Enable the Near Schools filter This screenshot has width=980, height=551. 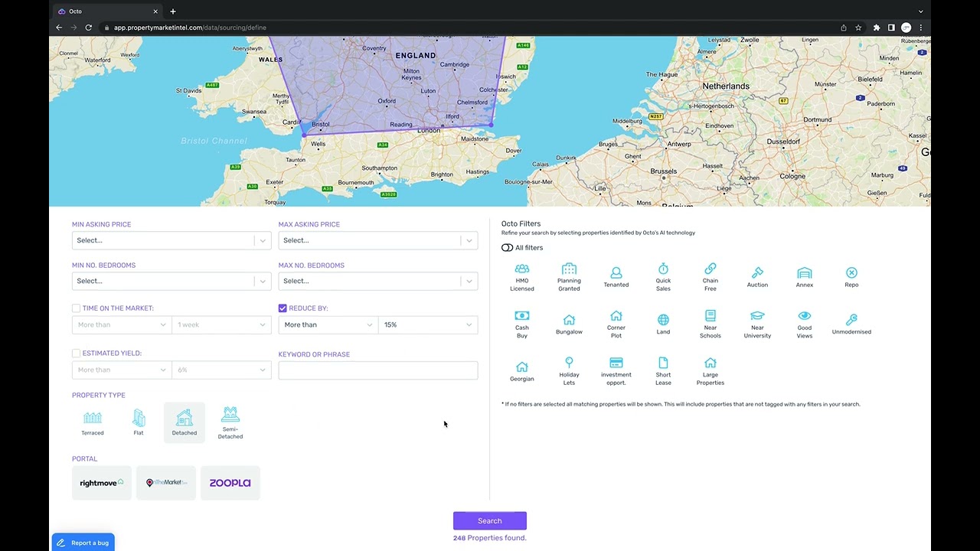tap(710, 324)
